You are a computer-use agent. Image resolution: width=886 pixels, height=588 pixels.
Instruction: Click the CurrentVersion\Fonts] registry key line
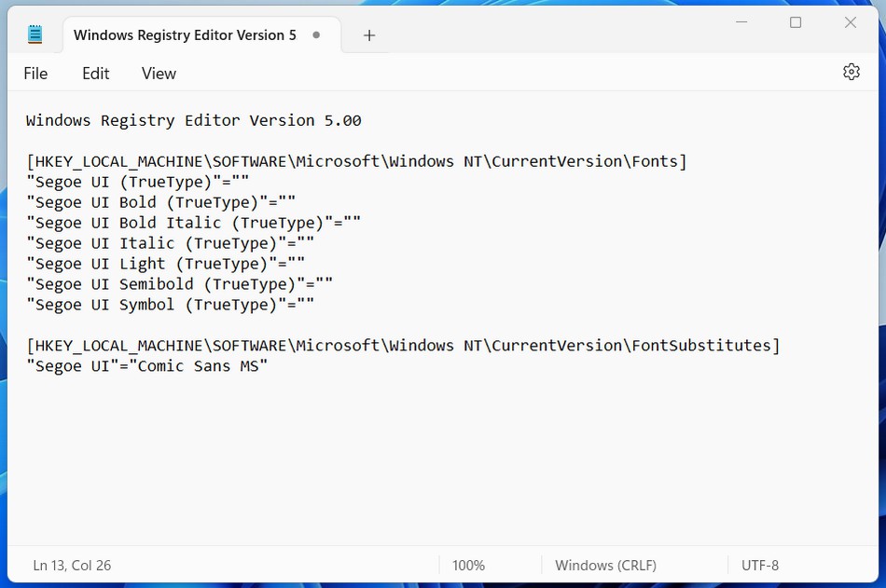356,161
